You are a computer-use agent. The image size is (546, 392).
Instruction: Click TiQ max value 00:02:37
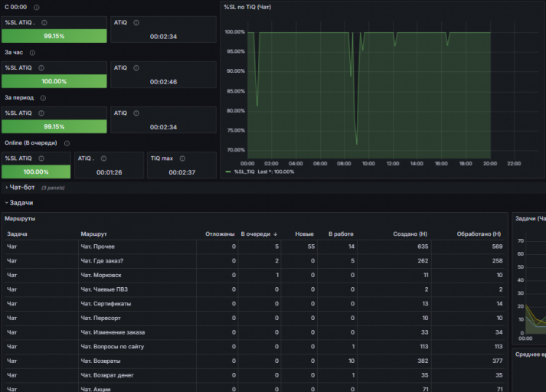(x=181, y=172)
